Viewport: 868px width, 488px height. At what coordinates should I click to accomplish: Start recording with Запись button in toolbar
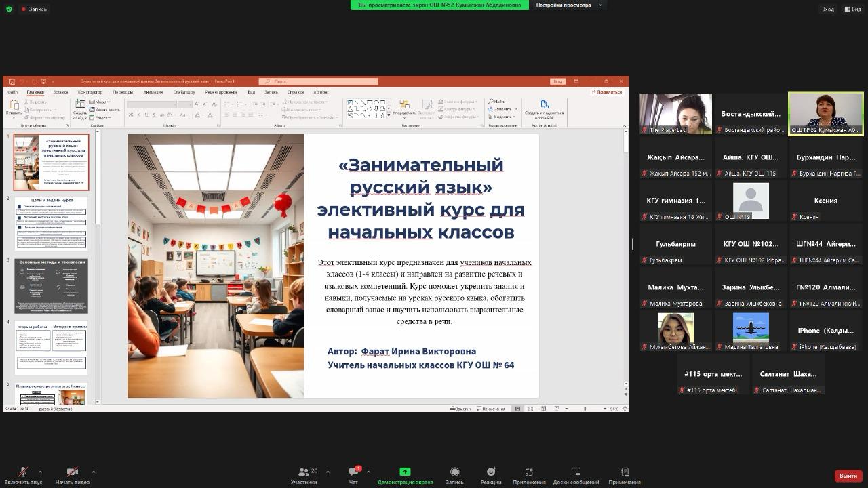pos(454,476)
